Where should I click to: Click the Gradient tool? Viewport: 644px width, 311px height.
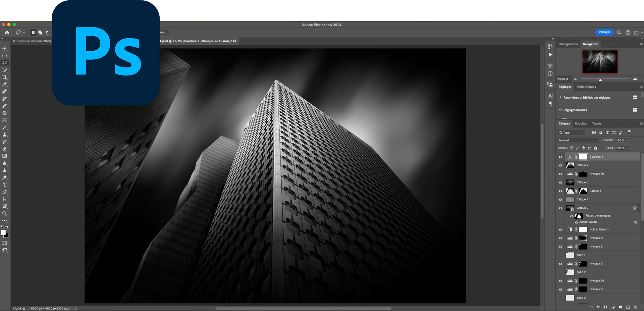click(5, 156)
